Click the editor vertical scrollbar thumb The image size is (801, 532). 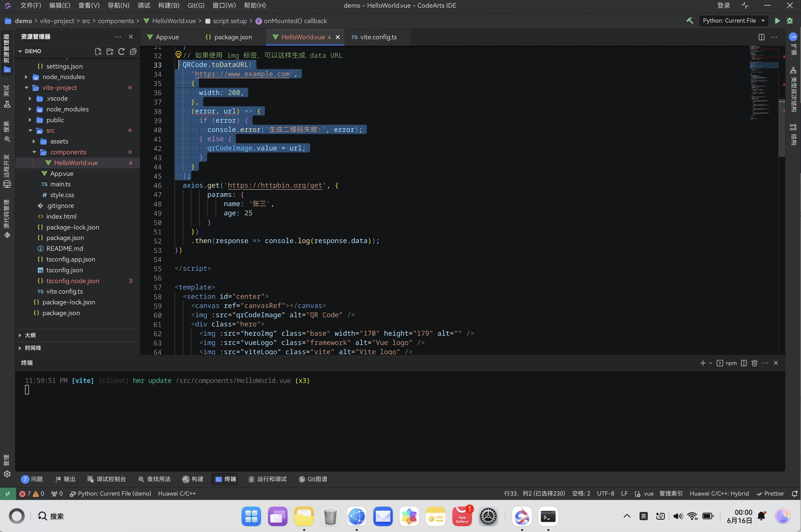(x=781, y=128)
